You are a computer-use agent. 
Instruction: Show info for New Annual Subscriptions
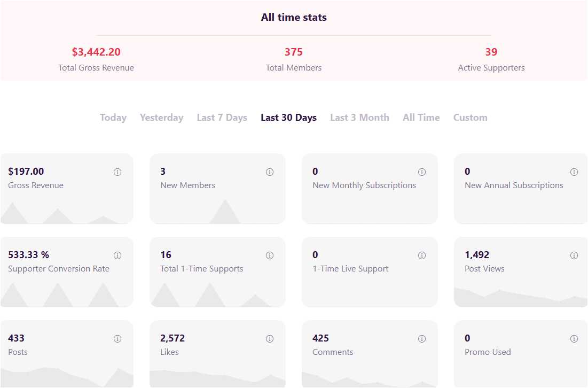(574, 172)
